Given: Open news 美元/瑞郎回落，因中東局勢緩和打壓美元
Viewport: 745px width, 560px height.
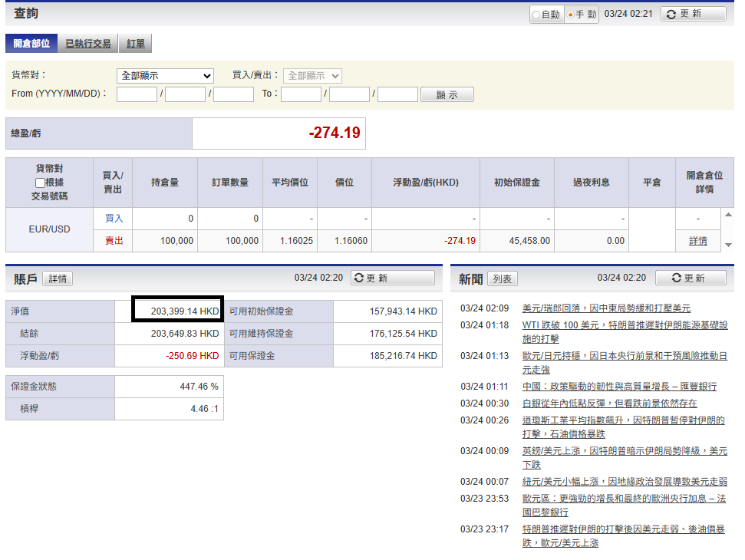Looking at the screenshot, I should coord(606,308).
